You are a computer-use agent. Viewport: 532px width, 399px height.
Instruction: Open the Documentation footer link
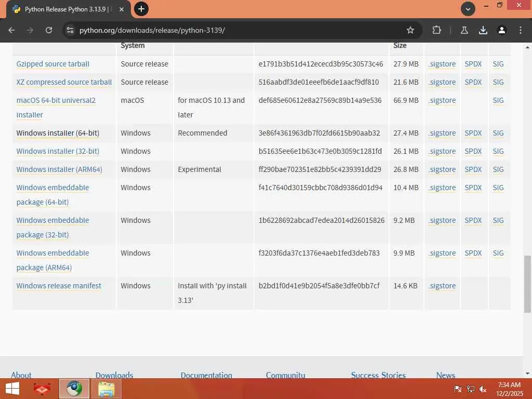point(206,375)
